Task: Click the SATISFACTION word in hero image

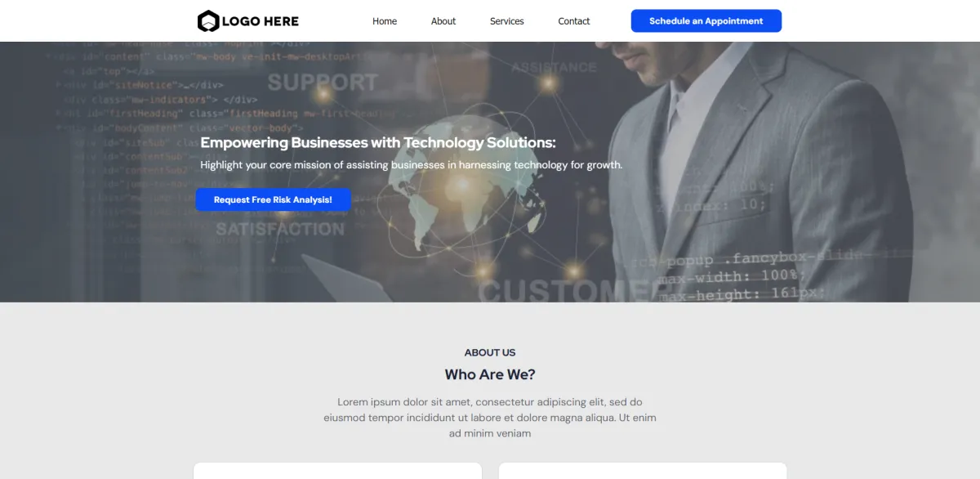Action: [280, 230]
